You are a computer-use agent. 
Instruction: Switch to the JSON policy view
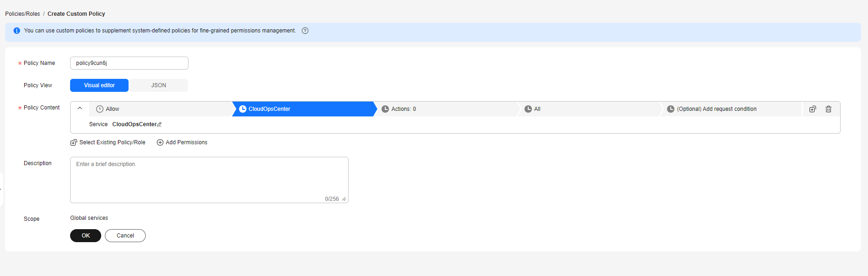tap(159, 85)
